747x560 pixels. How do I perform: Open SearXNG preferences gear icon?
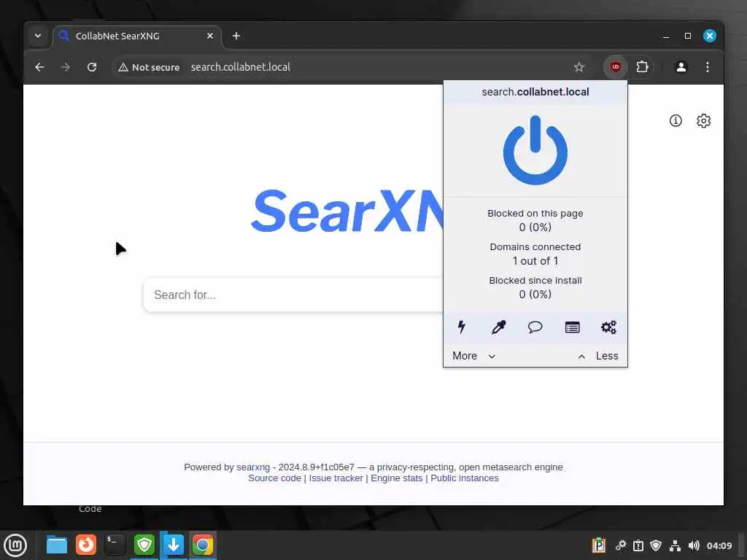(x=704, y=120)
